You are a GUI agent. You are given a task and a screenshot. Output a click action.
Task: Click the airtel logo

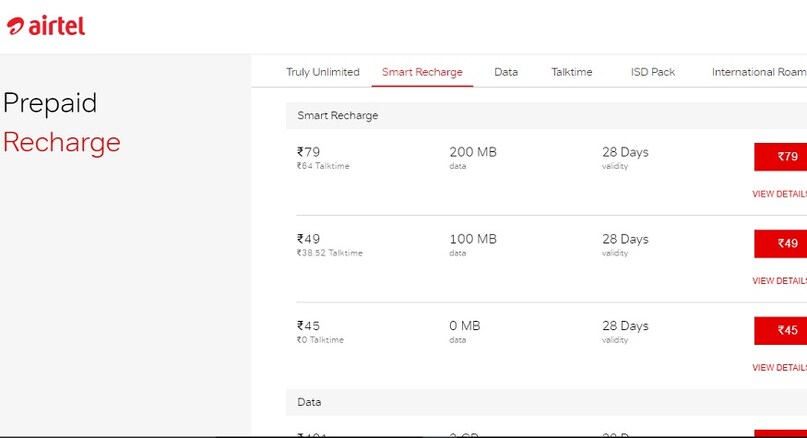click(x=46, y=27)
